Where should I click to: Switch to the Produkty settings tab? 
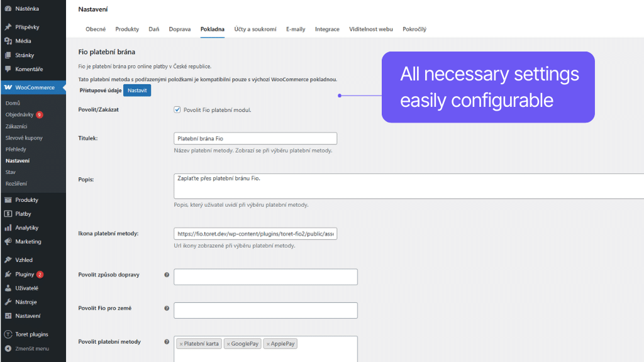[x=127, y=29]
